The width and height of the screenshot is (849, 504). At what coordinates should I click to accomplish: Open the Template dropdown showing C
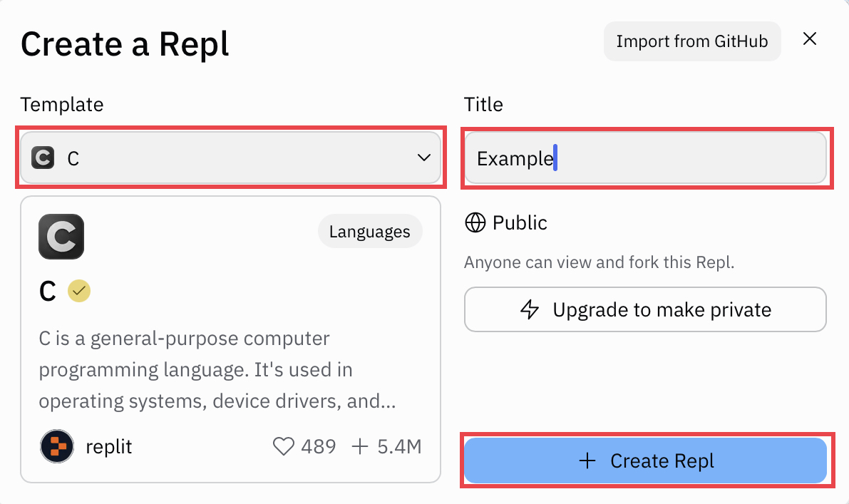[x=231, y=158]
